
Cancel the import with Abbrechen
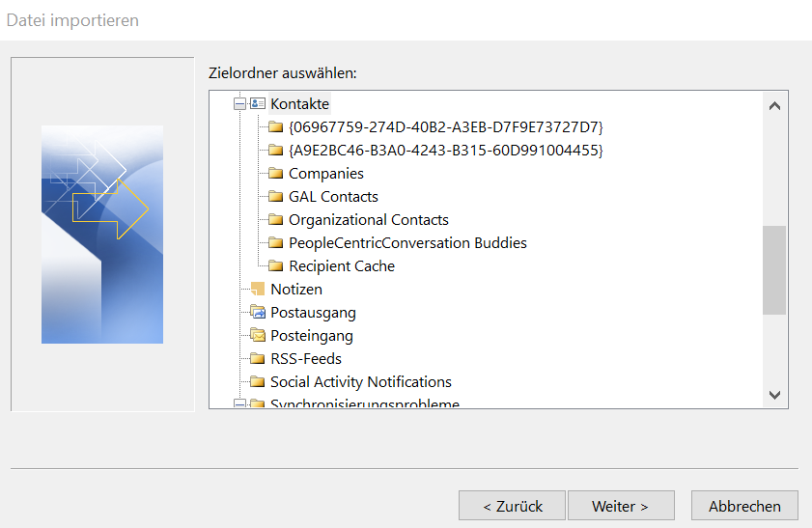(744, 506)
